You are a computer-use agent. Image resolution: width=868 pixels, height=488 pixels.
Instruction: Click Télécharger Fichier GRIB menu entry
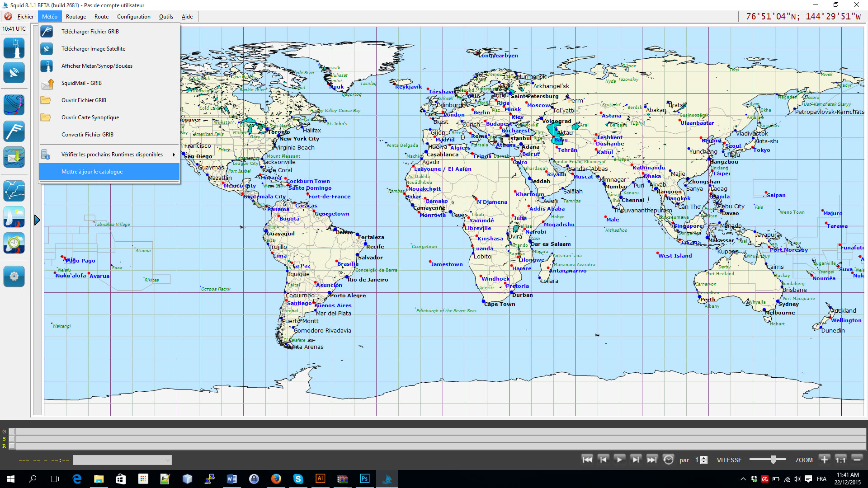90,32
